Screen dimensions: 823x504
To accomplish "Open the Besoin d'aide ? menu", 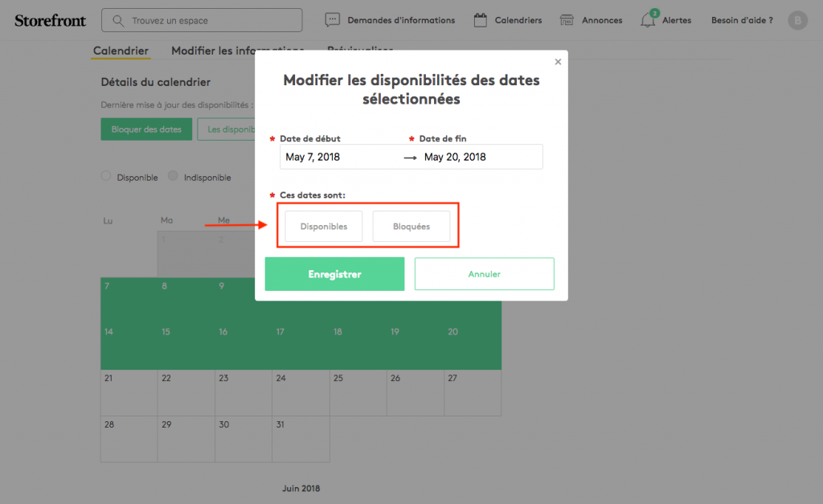I will point(742,20).
